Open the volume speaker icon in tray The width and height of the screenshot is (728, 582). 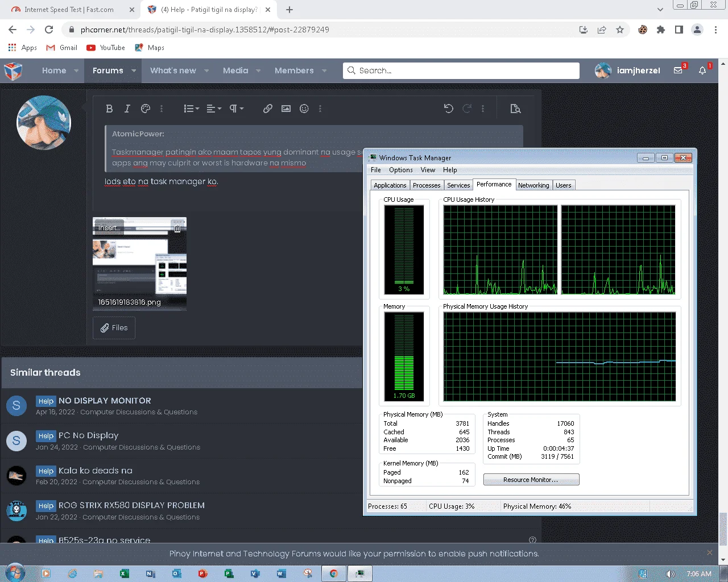click(x=671, y=574)
